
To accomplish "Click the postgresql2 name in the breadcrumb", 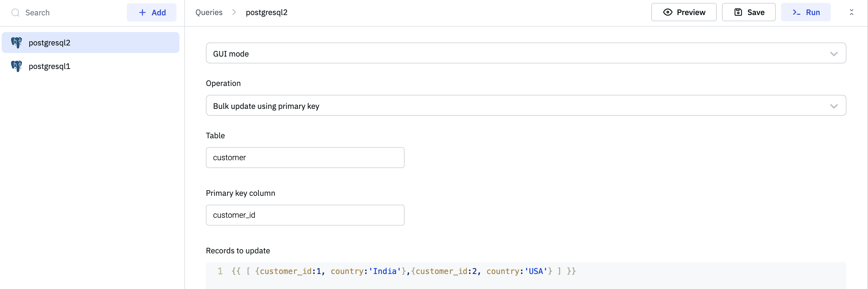I will coord(266,12).
